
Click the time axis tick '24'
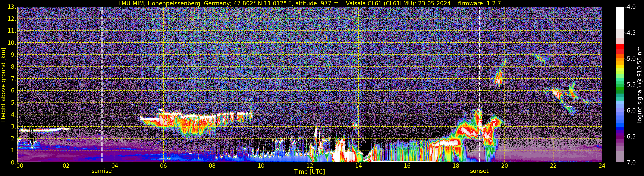coord(602,166)
